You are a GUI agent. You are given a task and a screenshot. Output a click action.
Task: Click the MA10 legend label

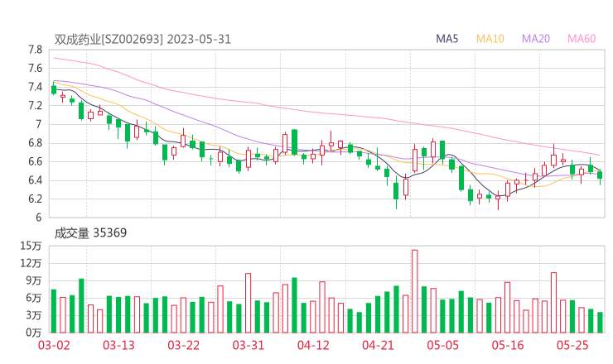[490, 39]
